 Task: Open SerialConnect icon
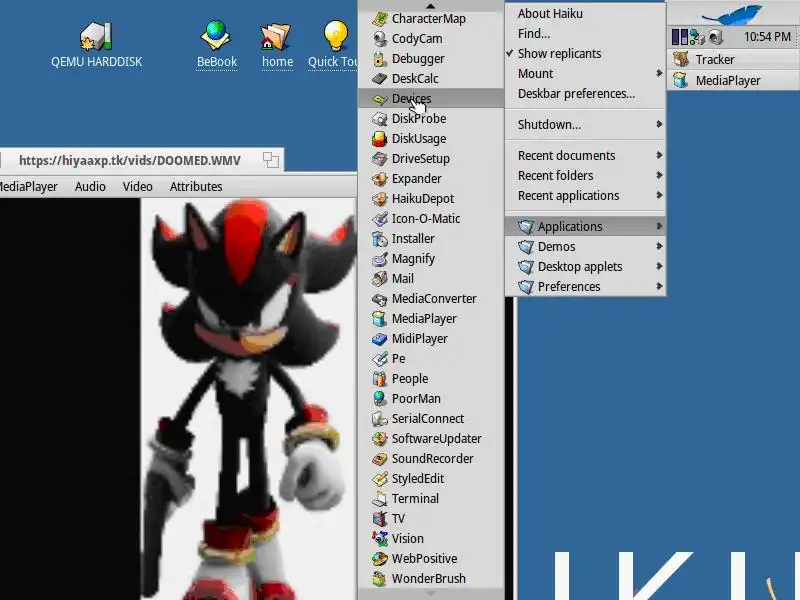click(x=380, y=418)
